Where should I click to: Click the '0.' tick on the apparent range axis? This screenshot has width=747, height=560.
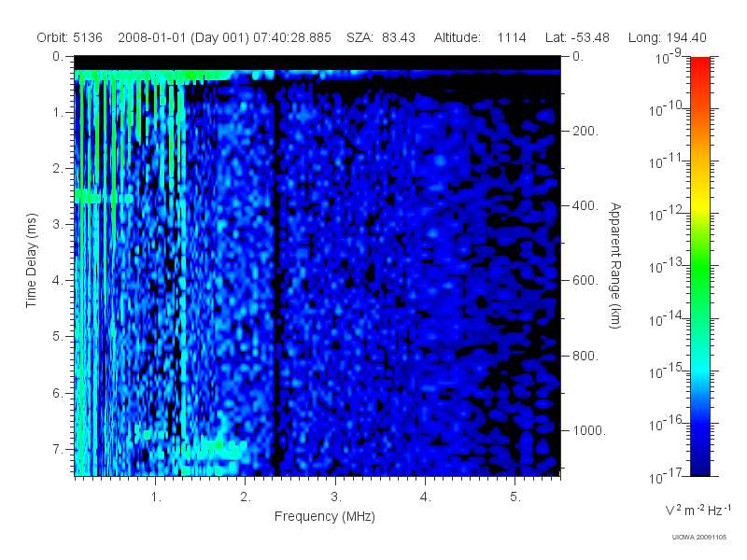578,56
